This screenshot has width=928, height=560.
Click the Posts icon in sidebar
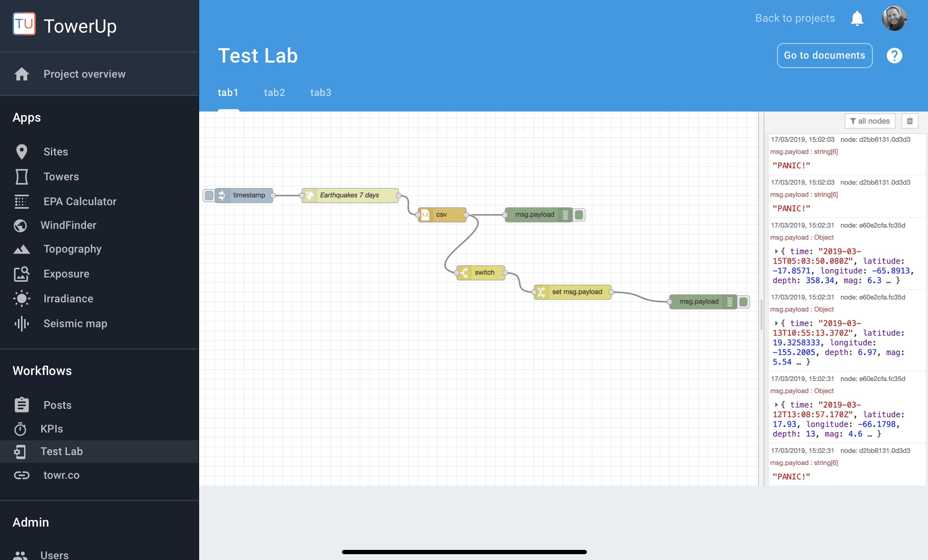[x=21, y=405]
